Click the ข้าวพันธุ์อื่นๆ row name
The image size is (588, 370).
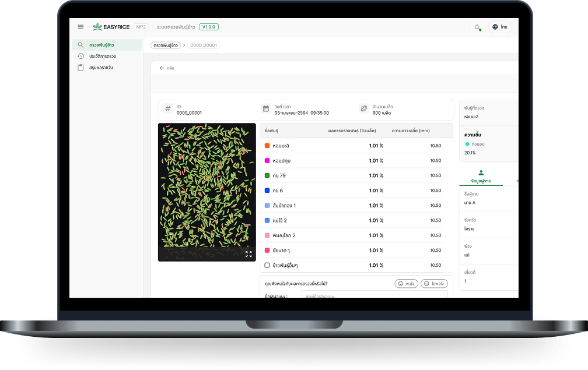[x=285, y=265]
